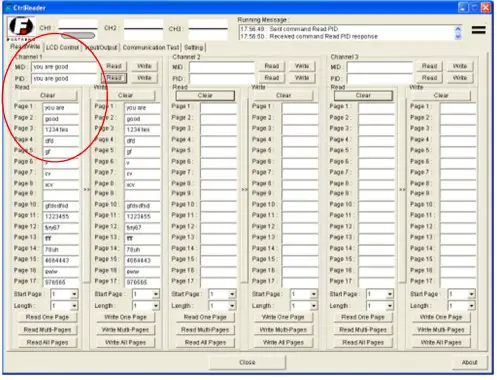Open Channel 3 Write Start Page dropdown
This screenshot has height=380, width=497.
(x=471, y=294)
